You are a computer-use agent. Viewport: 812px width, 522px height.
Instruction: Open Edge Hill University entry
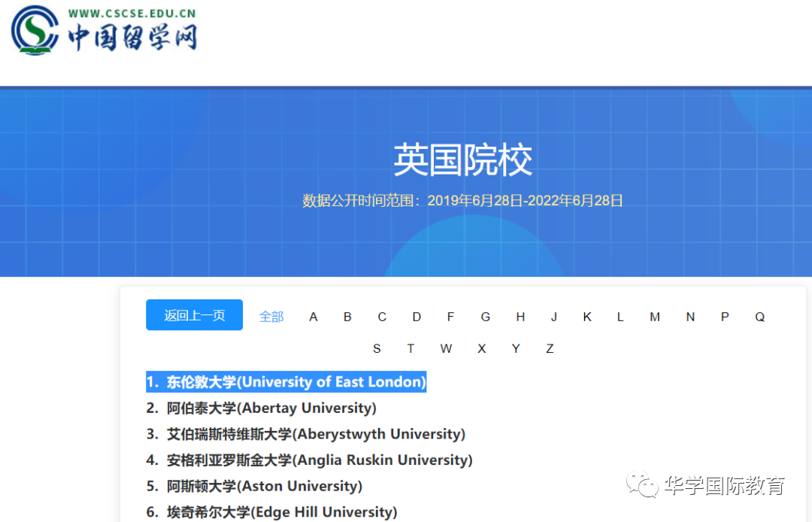pos(271,512)
